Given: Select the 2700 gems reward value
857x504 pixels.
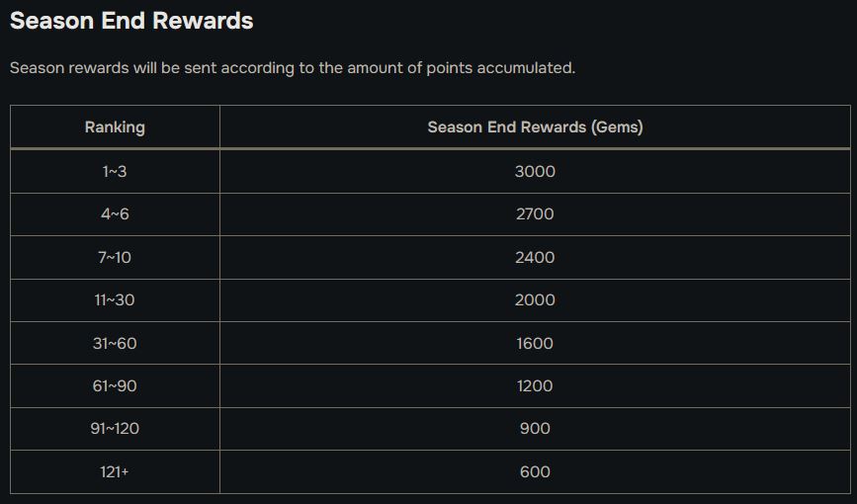Looking at the screenshot, I should pos(535,214).
